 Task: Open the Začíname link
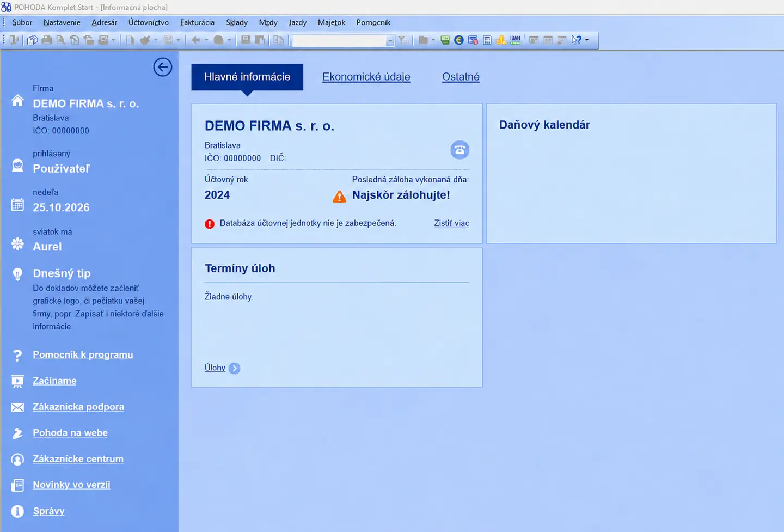[x=54, y=381]
